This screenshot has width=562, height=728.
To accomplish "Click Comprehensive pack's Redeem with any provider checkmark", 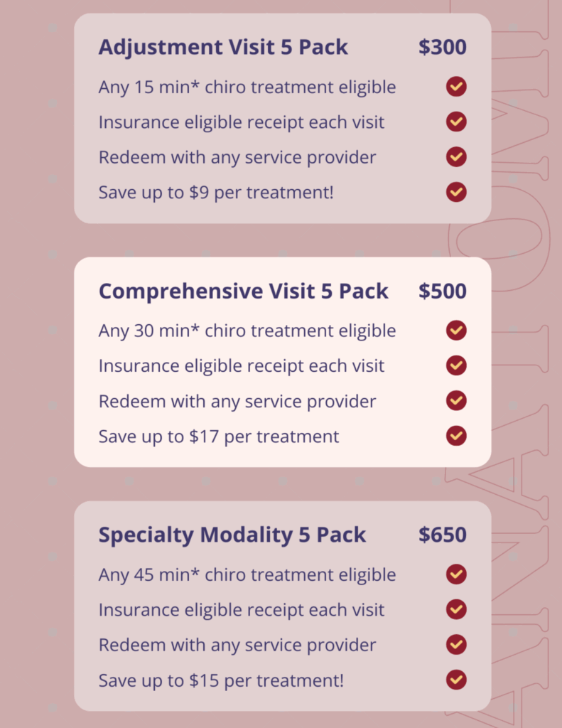I will click(456, 400).
